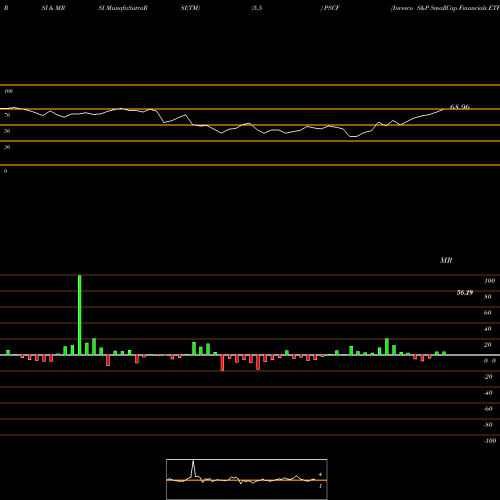The width and height of the screenshot is (500, 500).
Task: Click the MR axis label 40
Action: click(x=488, y=329)
